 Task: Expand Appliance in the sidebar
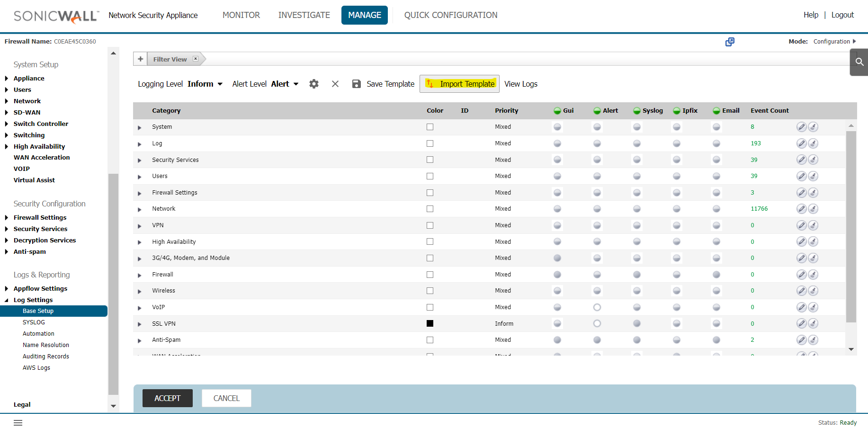click(7, 79)
